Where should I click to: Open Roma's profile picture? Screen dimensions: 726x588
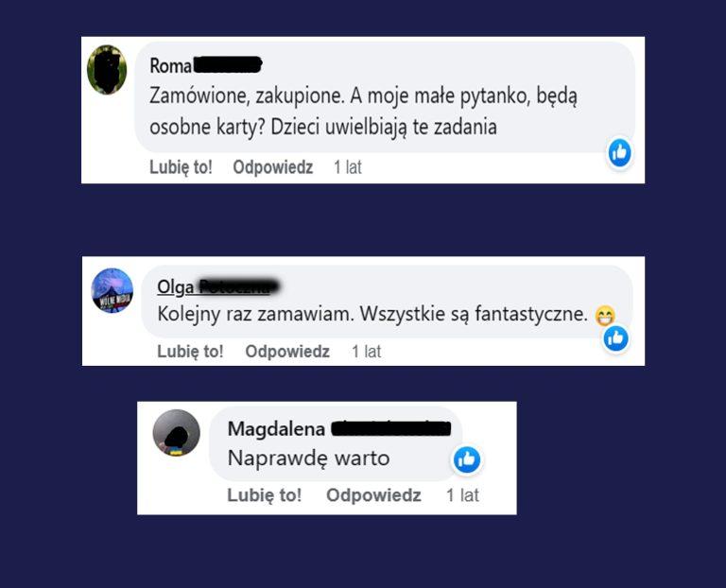[107, 70]
